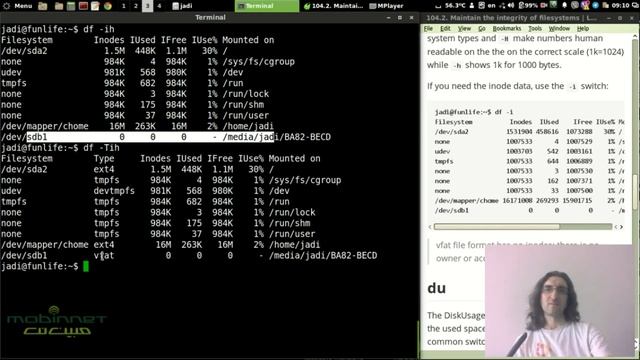This screenshot has height=360, width=640.
Task: Open the Window menu in browser
Action: 559,29
